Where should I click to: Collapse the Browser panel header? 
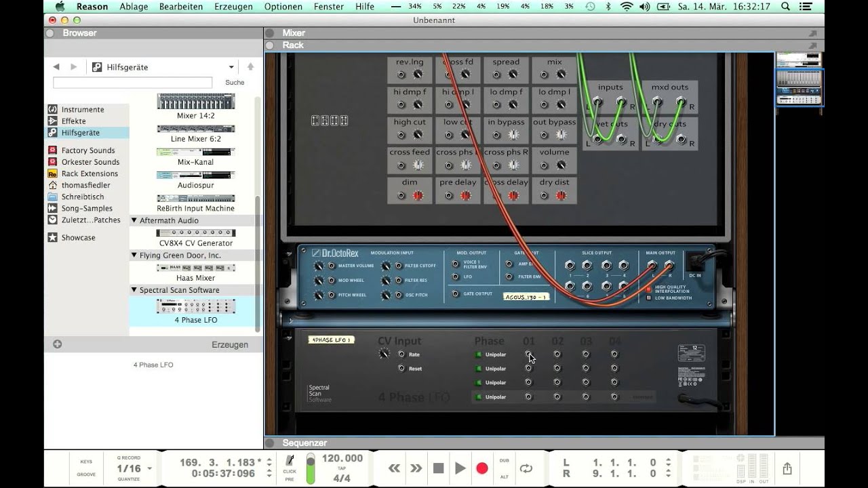tap(50, 33)
